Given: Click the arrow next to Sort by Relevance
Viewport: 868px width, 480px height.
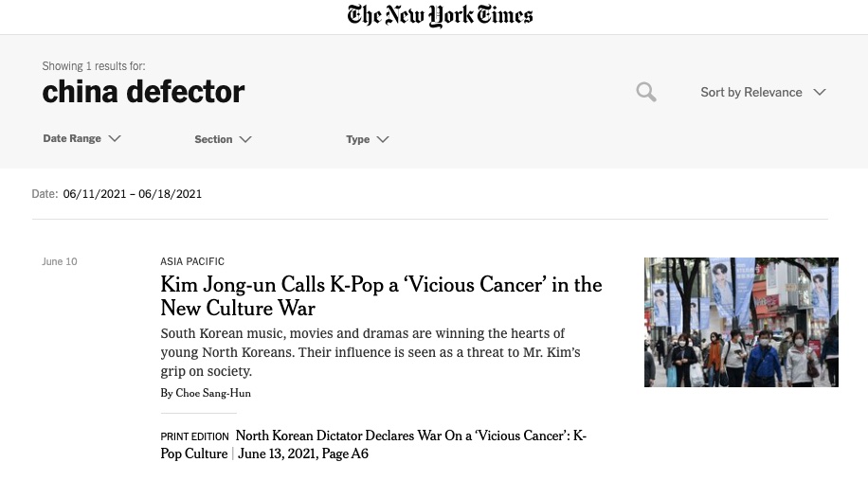Looking at the screenshot, I should [x=820, y=92].
